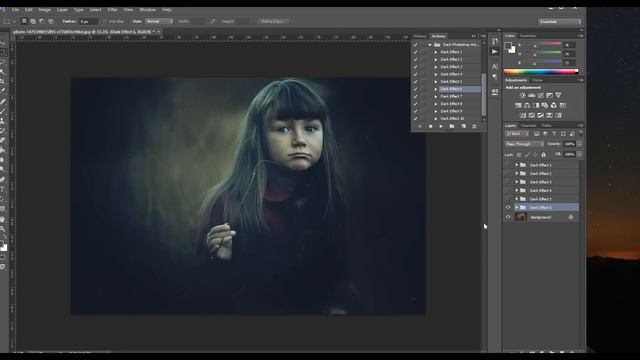Screen dimensions: 640x360
Task: Click the Lock all padlock icon
Action: click(543, 155)
